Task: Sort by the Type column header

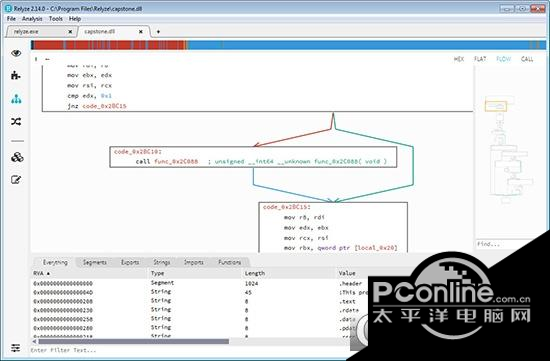Action: (x=196, y=273)
